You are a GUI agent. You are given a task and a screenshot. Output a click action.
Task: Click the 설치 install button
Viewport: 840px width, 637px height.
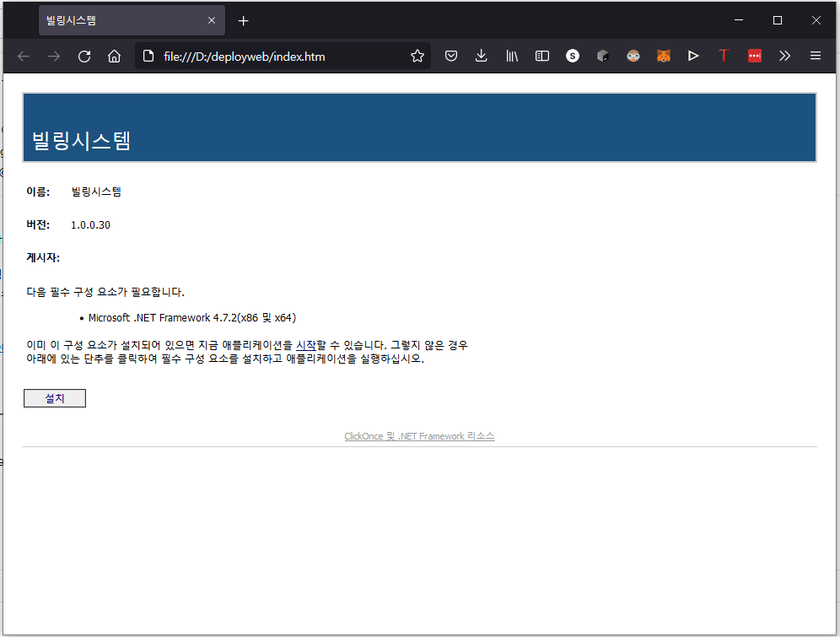pyautogui.click(x=55, y=398)
